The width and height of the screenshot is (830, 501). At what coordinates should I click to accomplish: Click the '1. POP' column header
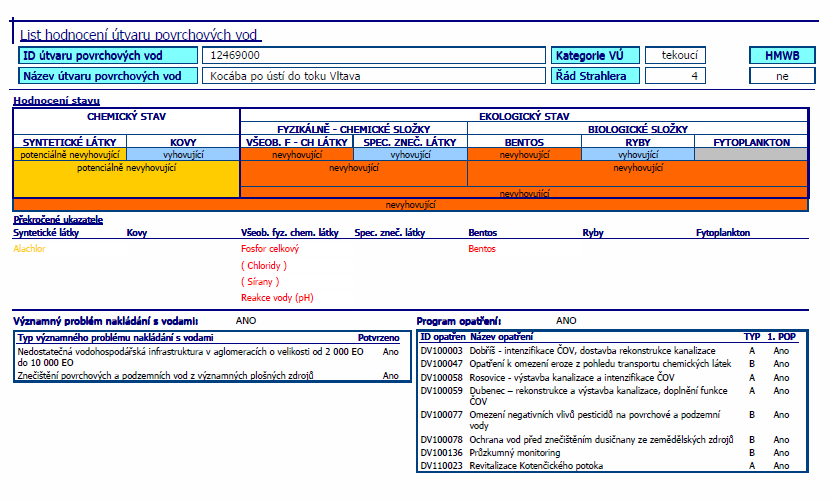point(781,337)
